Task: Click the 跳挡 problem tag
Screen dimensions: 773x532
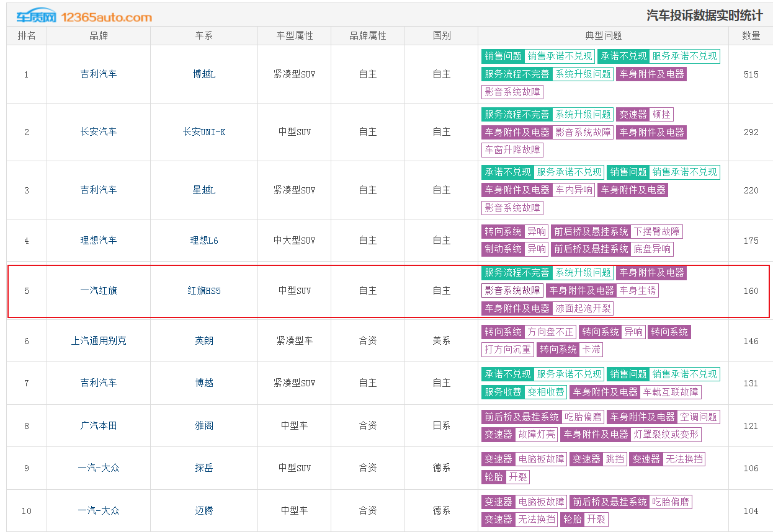Action: (x=615, y=459)
